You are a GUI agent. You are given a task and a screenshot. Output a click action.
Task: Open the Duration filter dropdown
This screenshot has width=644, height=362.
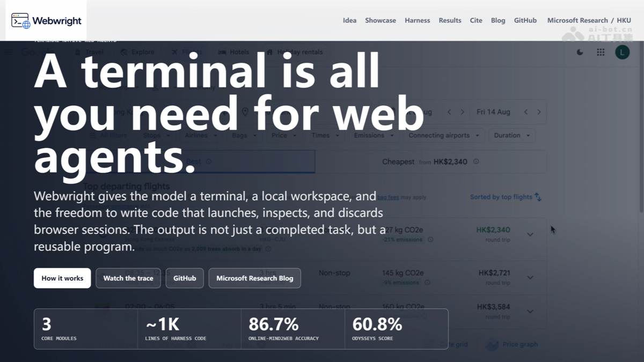[x=512, y=136]
